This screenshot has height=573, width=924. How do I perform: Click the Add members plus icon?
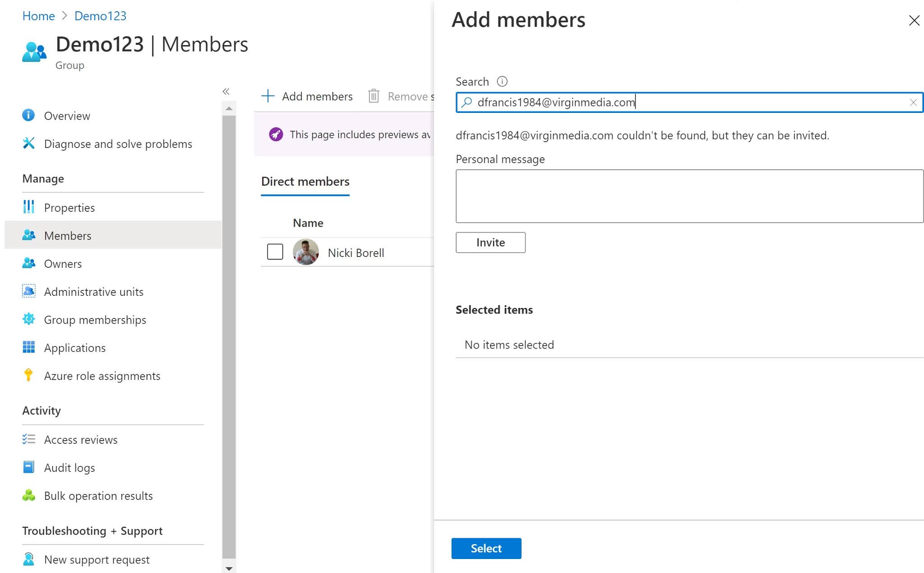pyautogui.click(x=268, y=96)
